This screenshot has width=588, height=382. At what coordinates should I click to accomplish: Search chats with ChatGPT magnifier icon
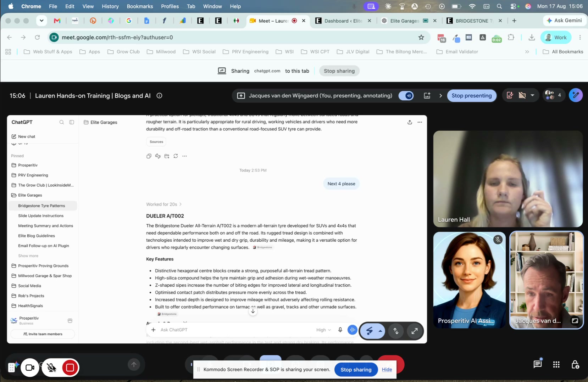62,122
